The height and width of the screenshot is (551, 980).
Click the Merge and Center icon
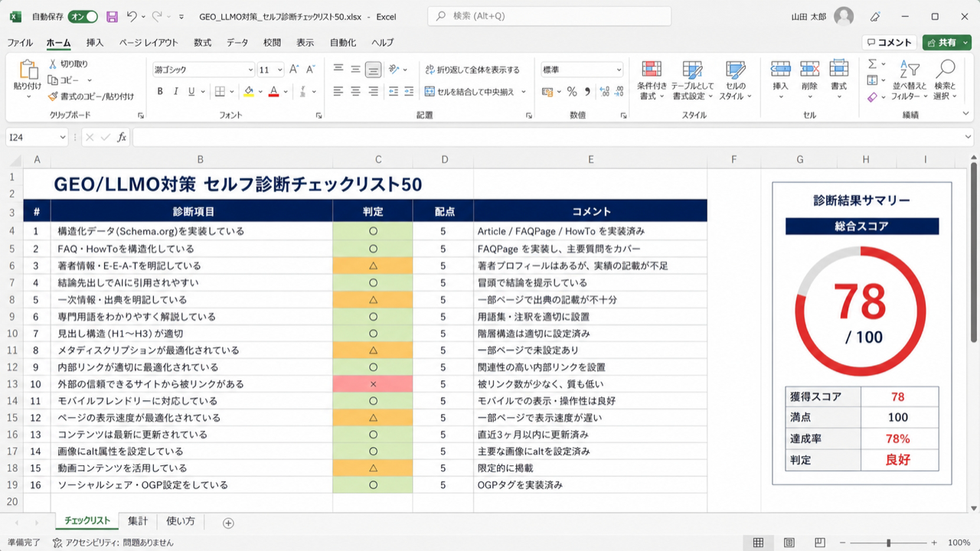click(430, 92)
